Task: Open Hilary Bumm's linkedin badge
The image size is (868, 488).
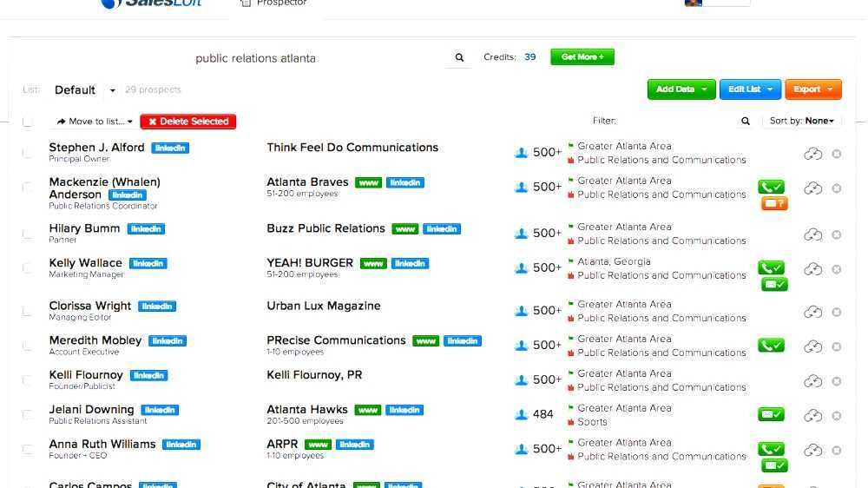Action: [x=146, y=228]
